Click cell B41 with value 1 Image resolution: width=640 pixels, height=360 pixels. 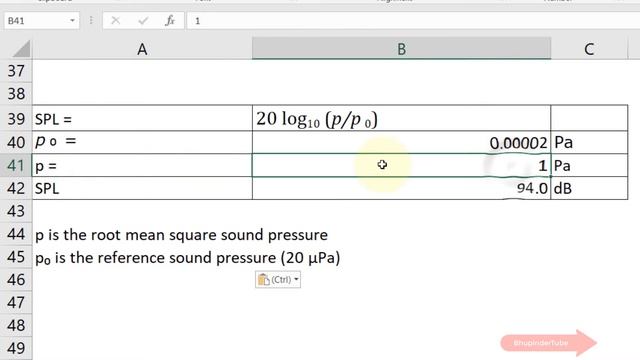401,165
